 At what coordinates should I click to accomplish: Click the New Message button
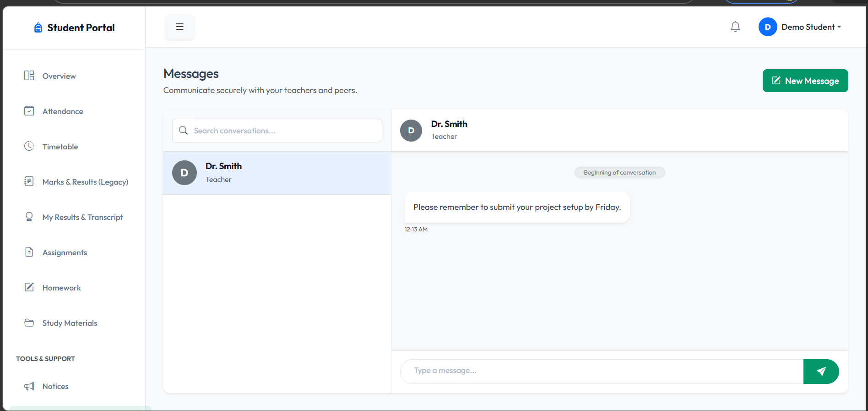pos(805,81)
